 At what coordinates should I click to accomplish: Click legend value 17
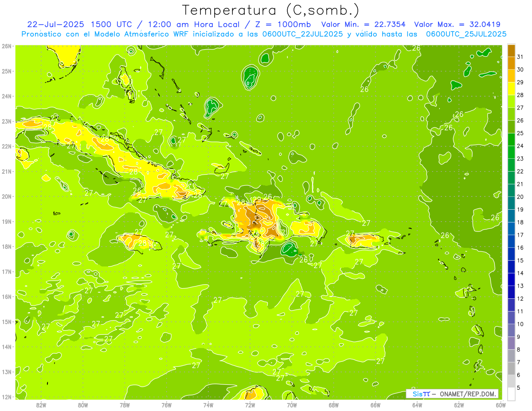tap(520, 235)
